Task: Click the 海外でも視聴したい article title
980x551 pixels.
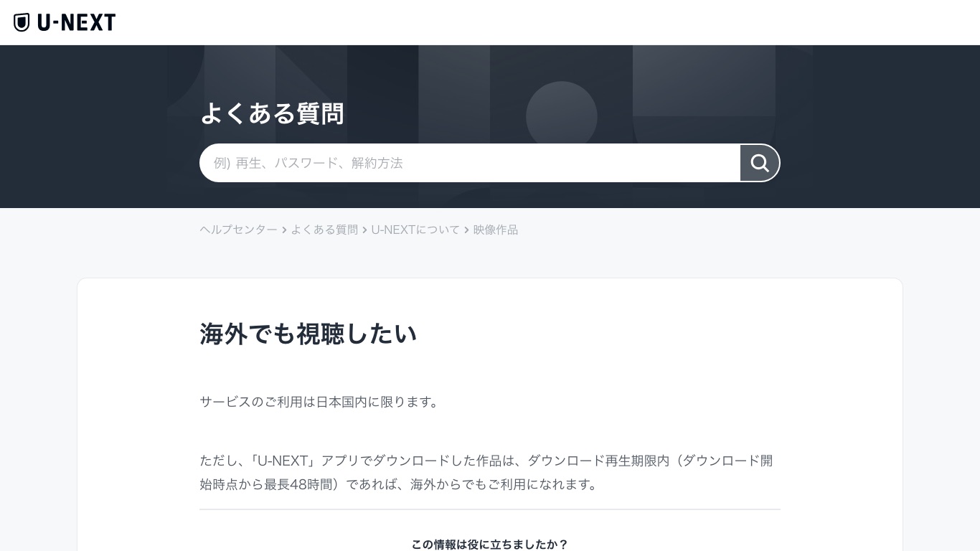Action: (x=308, y=334)
